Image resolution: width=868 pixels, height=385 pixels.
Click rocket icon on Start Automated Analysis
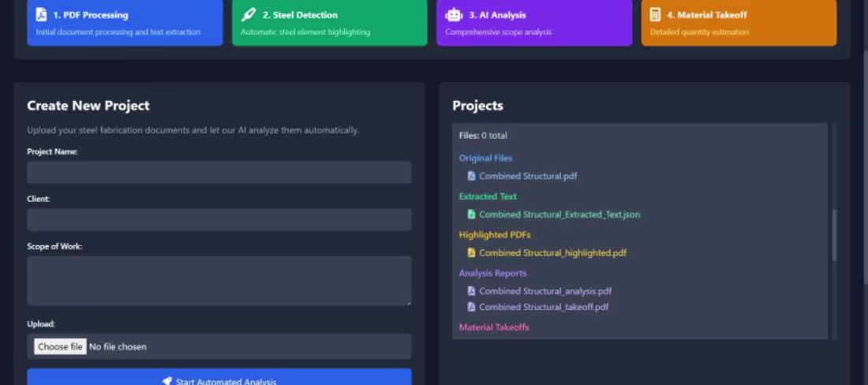coord(167,382)
